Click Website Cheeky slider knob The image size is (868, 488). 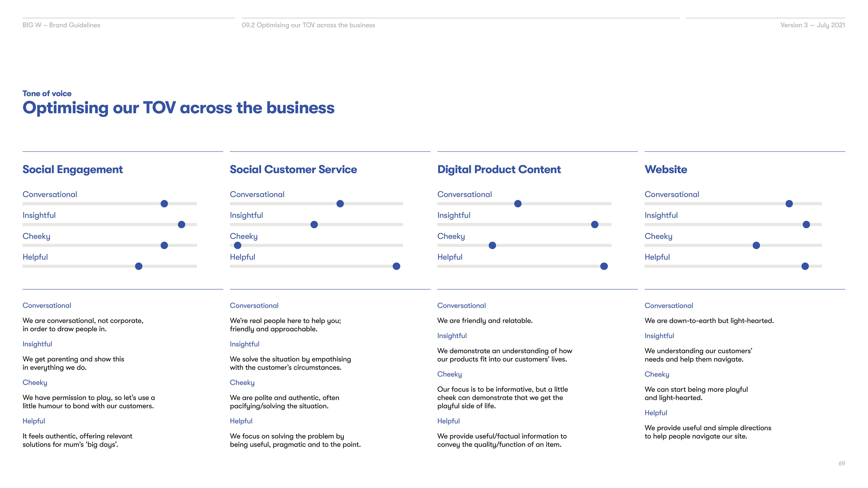[756, 246]
